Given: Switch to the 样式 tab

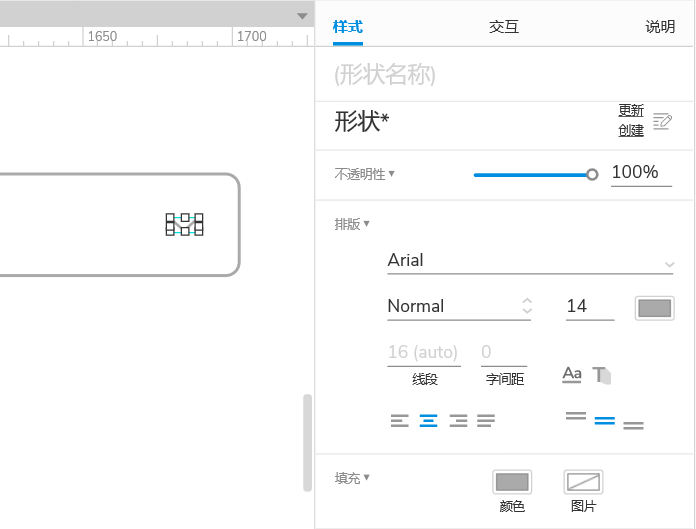Looking at the screenshot, I should [348, 27].
